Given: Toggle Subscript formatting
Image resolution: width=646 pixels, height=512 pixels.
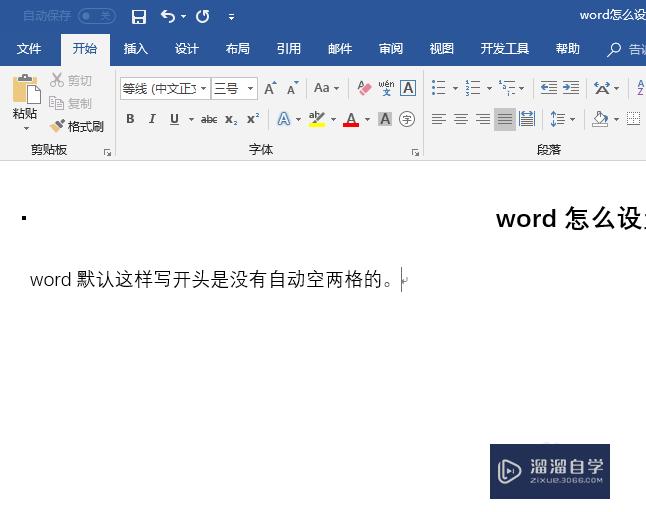Looking at the screenshot, I should click(231, 119).
